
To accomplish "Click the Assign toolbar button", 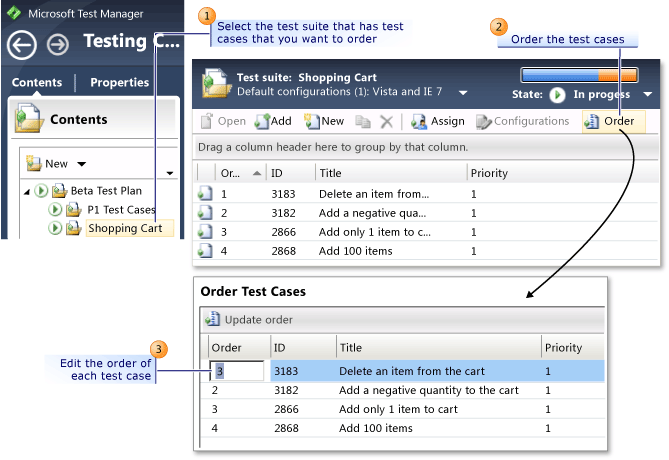I will pyautogui.click(x=438, y=121).
